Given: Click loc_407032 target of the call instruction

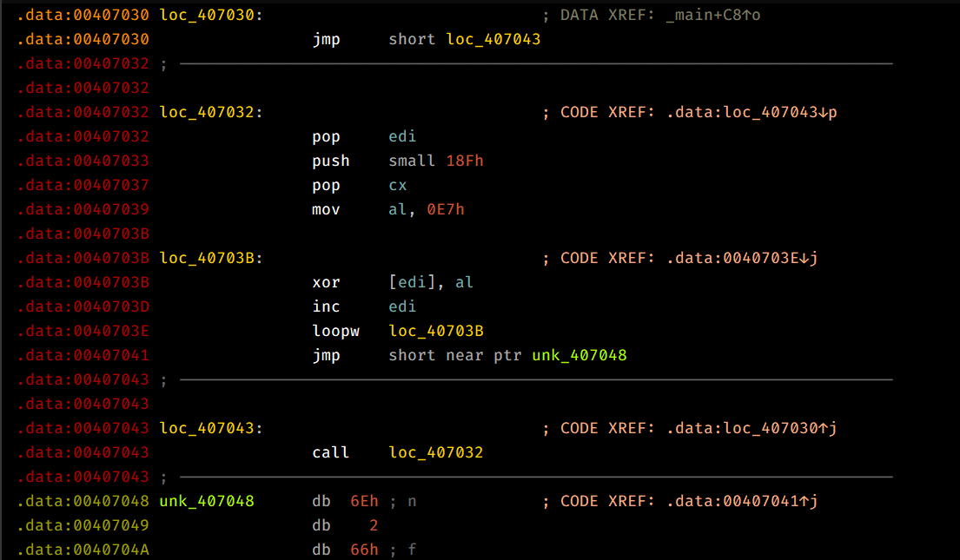Looking at the screenshot, I should pyautogui.click(x=436, y=453).
